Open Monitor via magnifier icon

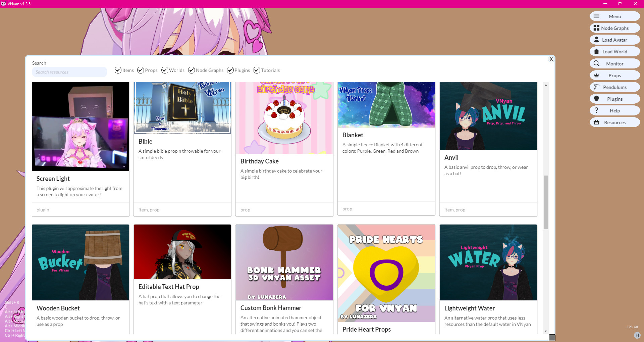(596, 63)
